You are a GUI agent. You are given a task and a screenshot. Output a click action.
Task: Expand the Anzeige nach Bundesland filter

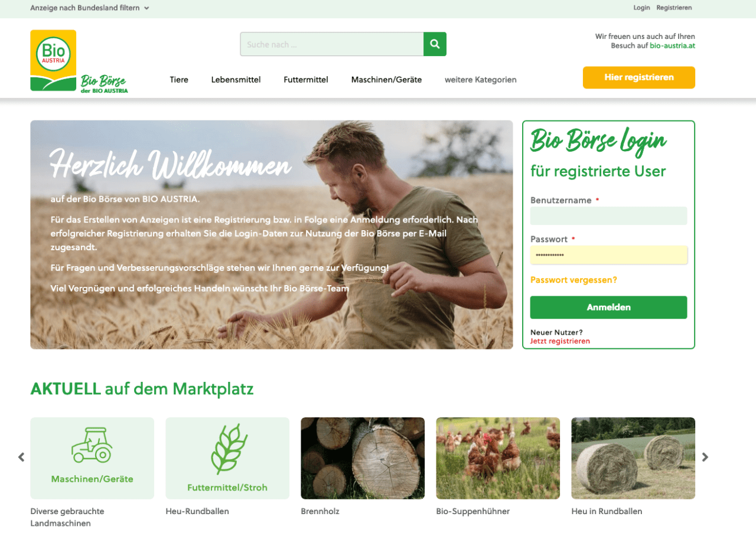(90, 8)
